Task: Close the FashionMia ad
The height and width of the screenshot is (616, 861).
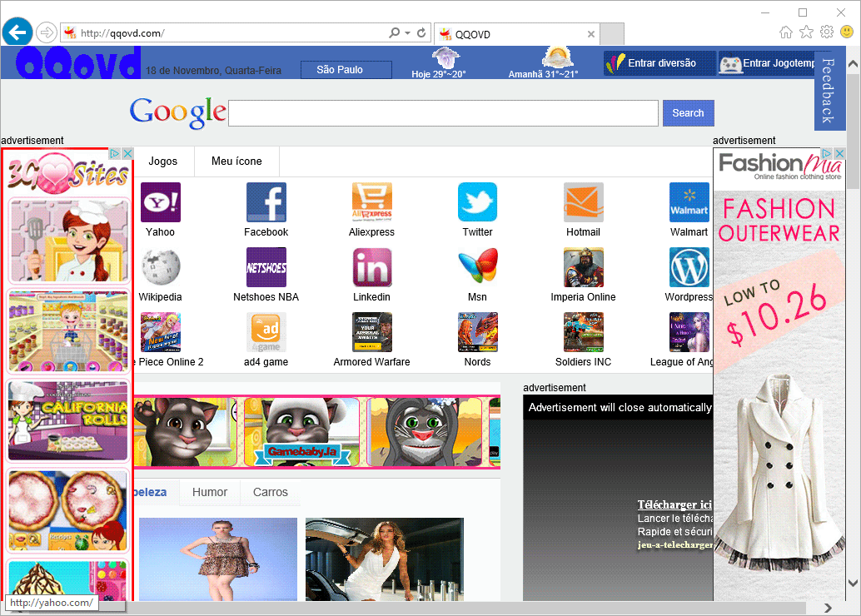Action: coord(839,153)
